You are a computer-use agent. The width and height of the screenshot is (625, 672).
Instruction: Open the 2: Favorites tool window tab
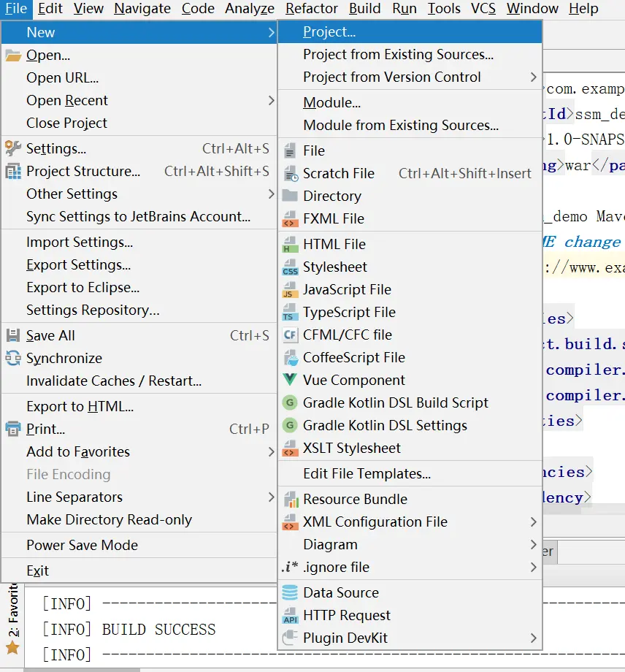click(13, 609)
